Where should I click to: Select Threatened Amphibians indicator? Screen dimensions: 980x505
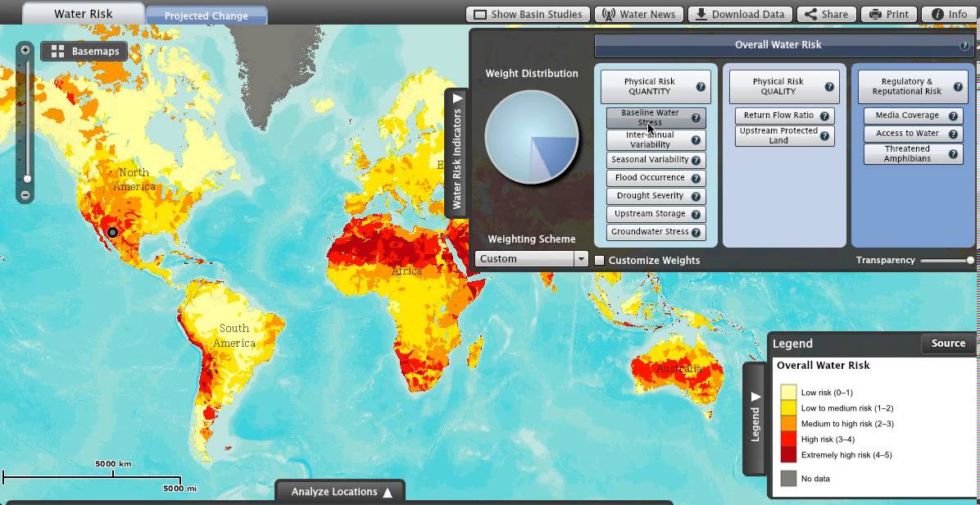(913, 154)
